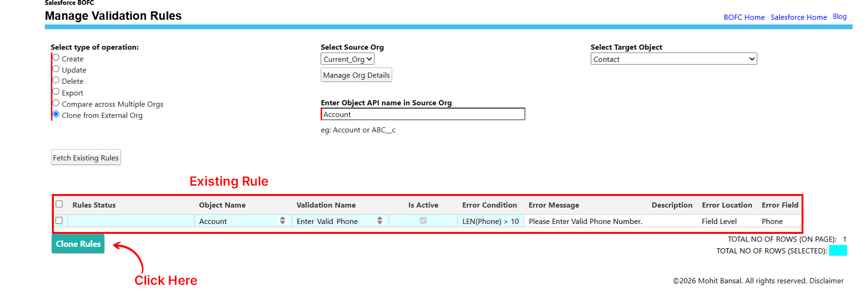Click the empty Rules Status cell in Account row
Screen dimensions: 868x304
(x=131, y=221)
